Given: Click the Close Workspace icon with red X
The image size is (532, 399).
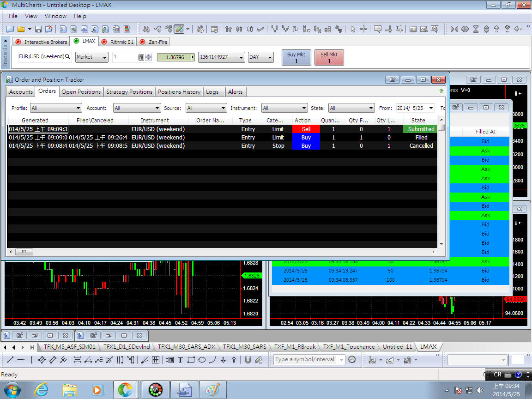Looking at the screenshot, I should tap(49, 29).
